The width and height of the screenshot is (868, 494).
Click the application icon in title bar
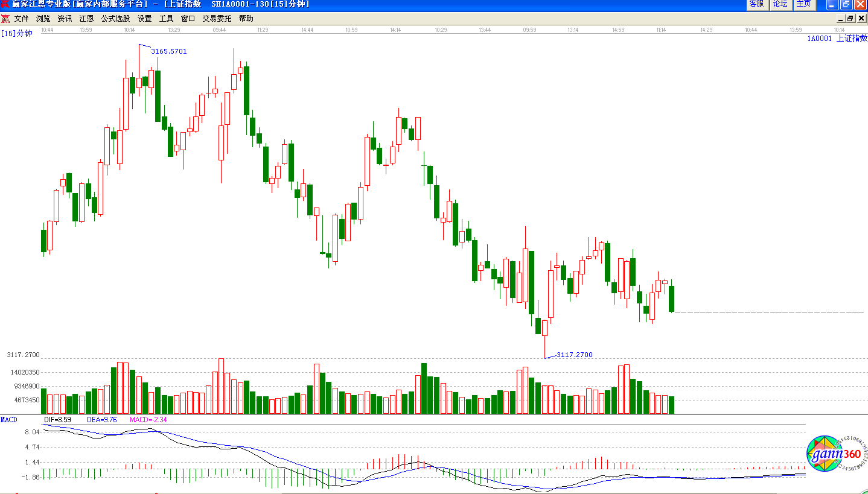(x=5, y=4)
